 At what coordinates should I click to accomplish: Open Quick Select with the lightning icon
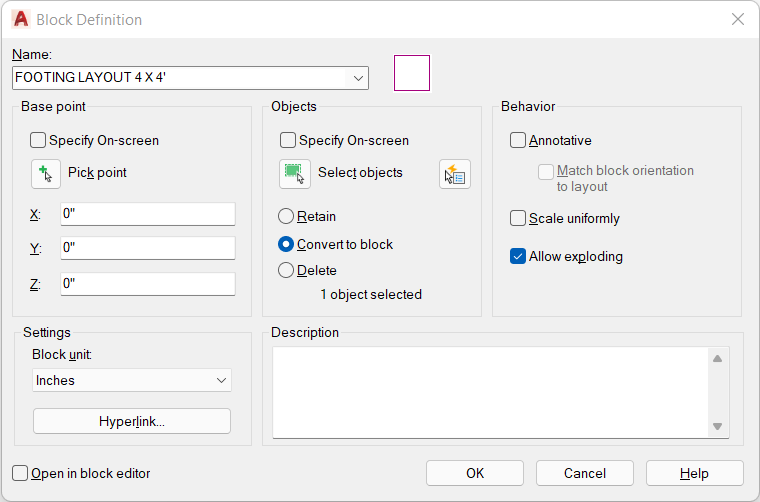[455, 174]
